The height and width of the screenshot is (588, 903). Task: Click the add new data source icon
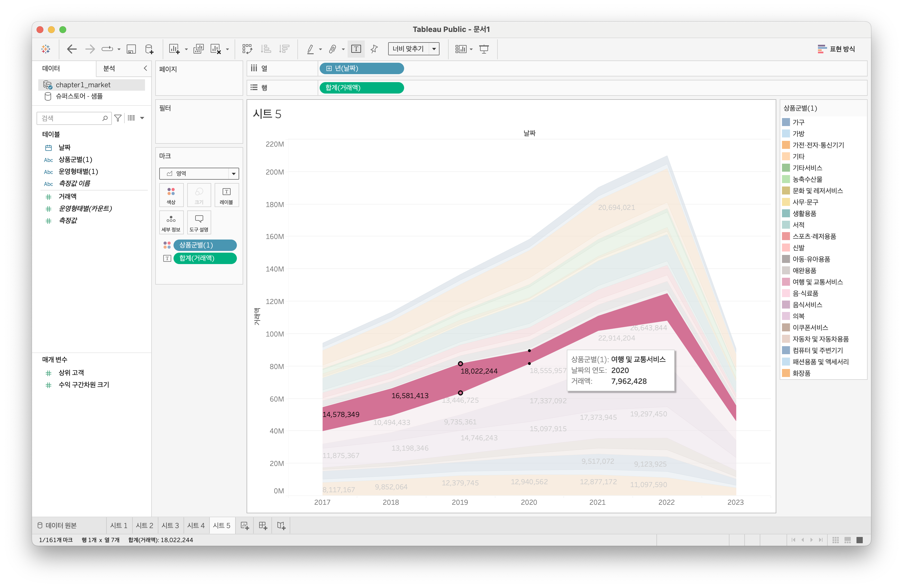coord(149,49)
